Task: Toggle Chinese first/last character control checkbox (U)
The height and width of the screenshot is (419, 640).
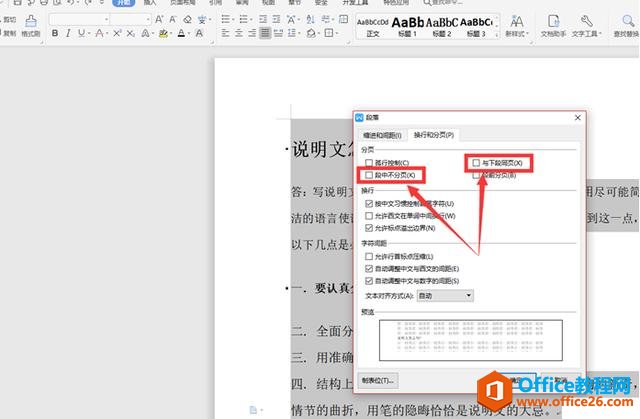Action: tap(369, 204)
